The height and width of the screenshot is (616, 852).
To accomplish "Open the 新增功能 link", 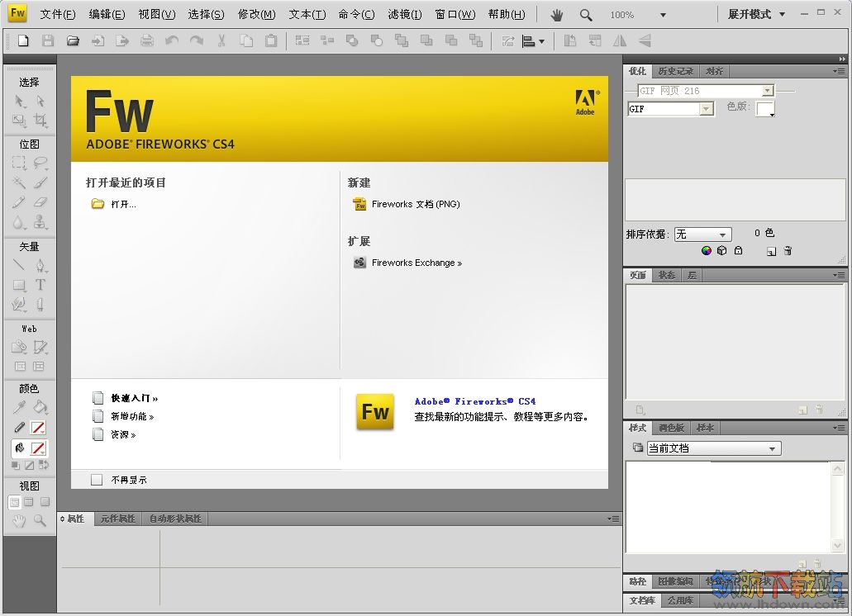I will click(132, 416).
